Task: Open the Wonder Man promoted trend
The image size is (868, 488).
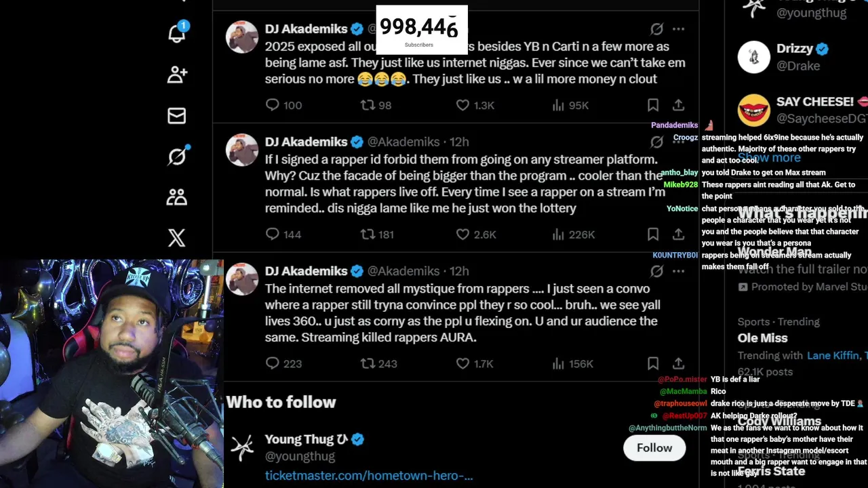Action: pos(774,252)
